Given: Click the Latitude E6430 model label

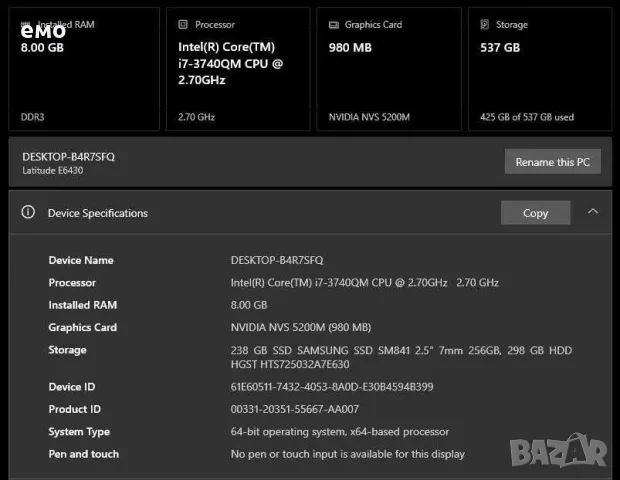Looking at the screenshot, I should point(53,170).
